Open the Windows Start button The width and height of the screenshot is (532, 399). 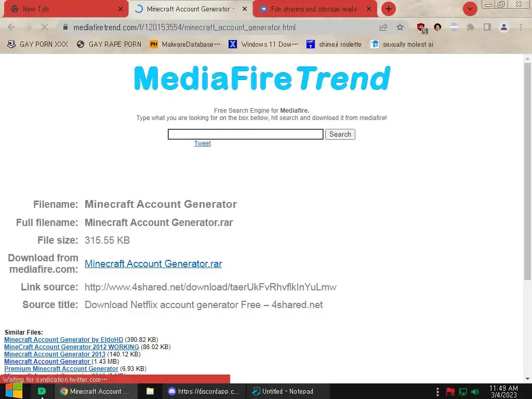14,391
